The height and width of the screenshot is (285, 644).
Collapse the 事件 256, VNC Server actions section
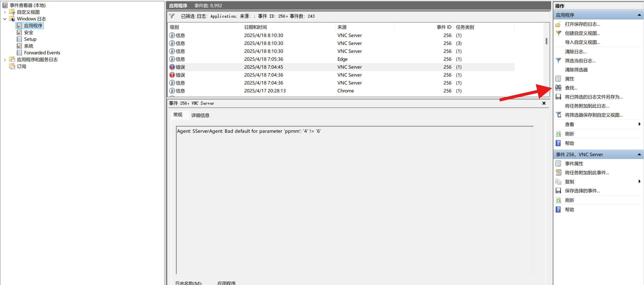pos(639,154)
